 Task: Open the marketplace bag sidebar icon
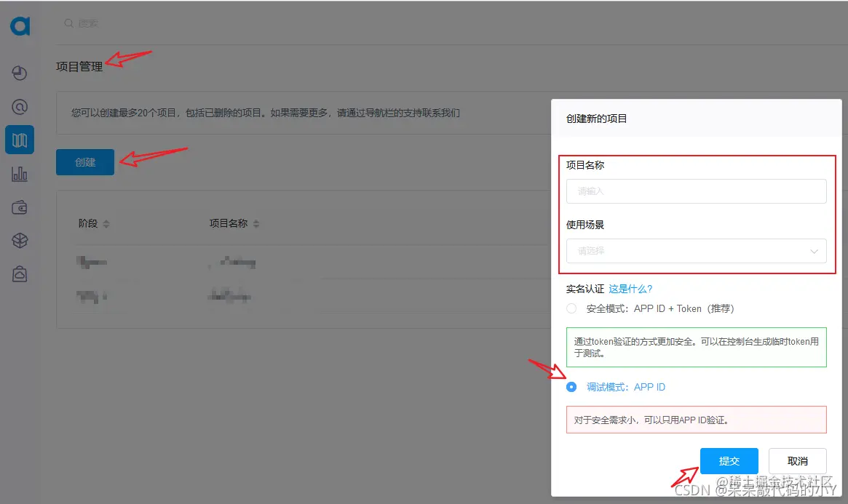point(20,273)
